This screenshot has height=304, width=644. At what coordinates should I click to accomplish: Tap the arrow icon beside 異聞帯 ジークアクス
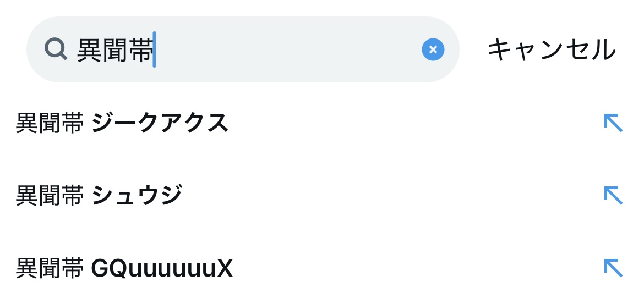(x=613, y=123)
